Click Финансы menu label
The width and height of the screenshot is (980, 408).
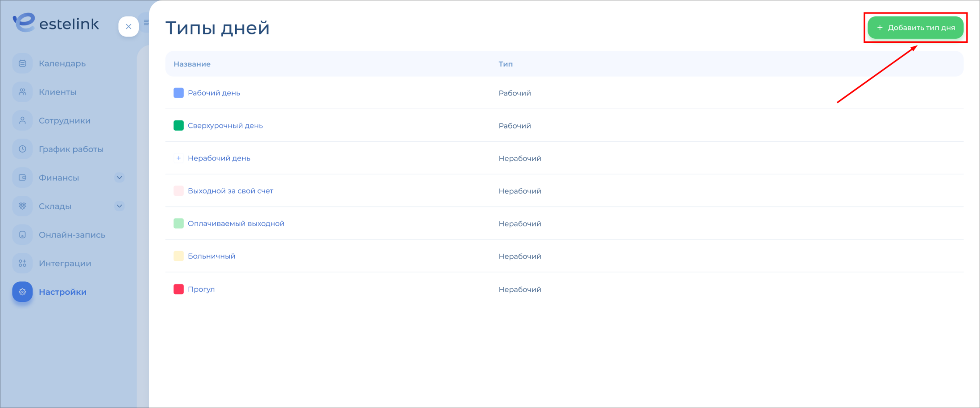coord(59,177)
